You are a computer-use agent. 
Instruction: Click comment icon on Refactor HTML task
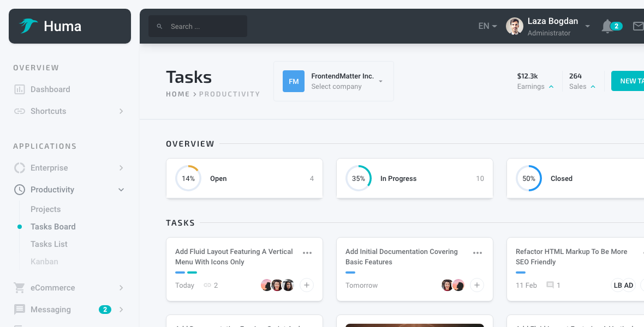coord(550,285)
